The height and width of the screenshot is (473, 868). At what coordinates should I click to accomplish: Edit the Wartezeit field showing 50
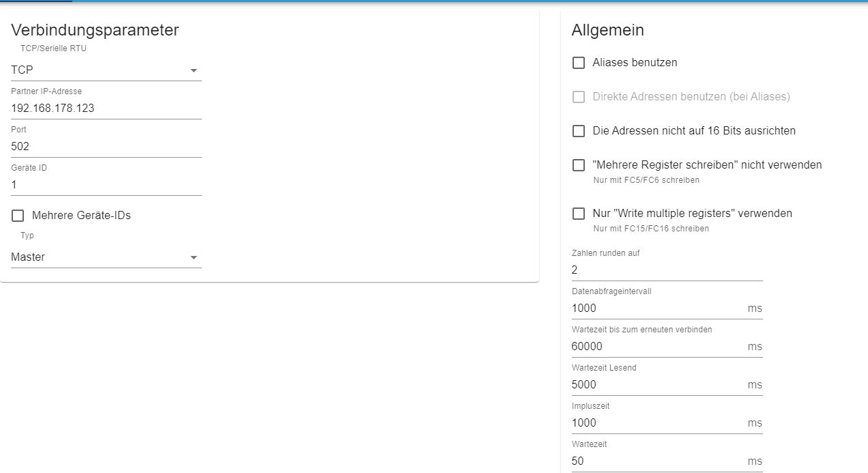click(658, 461)
